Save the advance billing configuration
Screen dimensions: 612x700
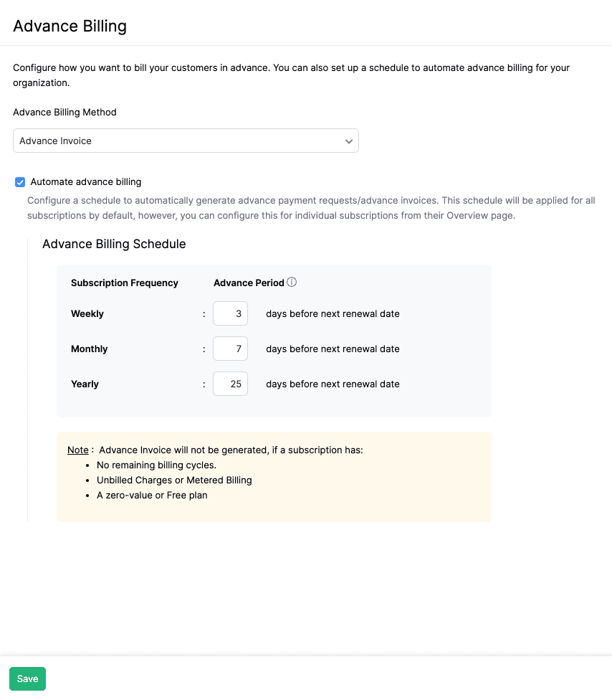tap(27, 678)
